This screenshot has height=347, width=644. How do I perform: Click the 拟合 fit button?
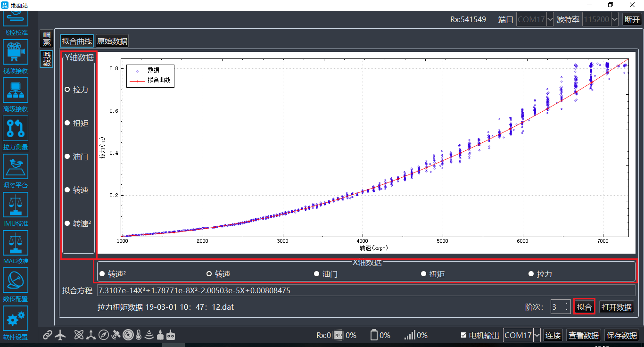585,307
